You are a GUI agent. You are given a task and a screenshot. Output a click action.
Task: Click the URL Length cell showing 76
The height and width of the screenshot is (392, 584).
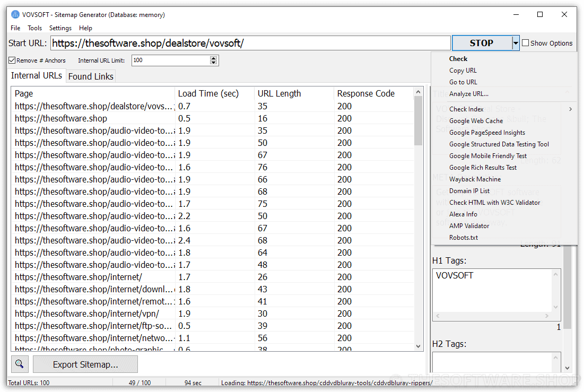point(263,167)
